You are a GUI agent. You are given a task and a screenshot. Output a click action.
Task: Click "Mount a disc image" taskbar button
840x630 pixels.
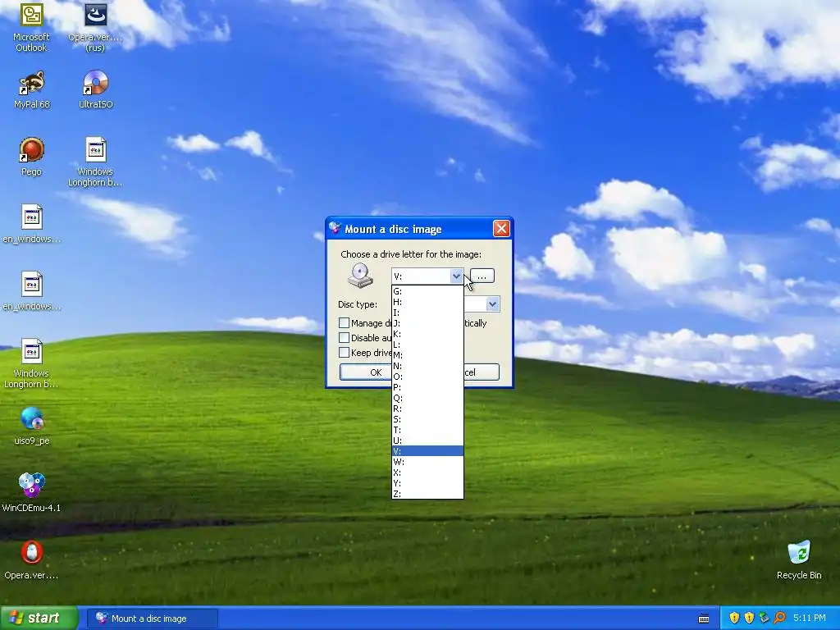pos(153,619)
